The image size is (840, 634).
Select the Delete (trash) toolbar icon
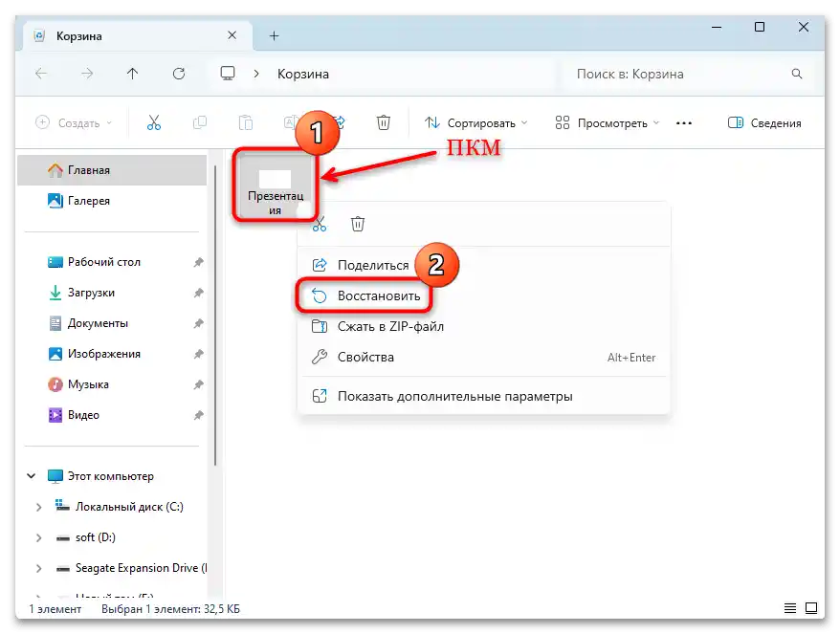383,122
